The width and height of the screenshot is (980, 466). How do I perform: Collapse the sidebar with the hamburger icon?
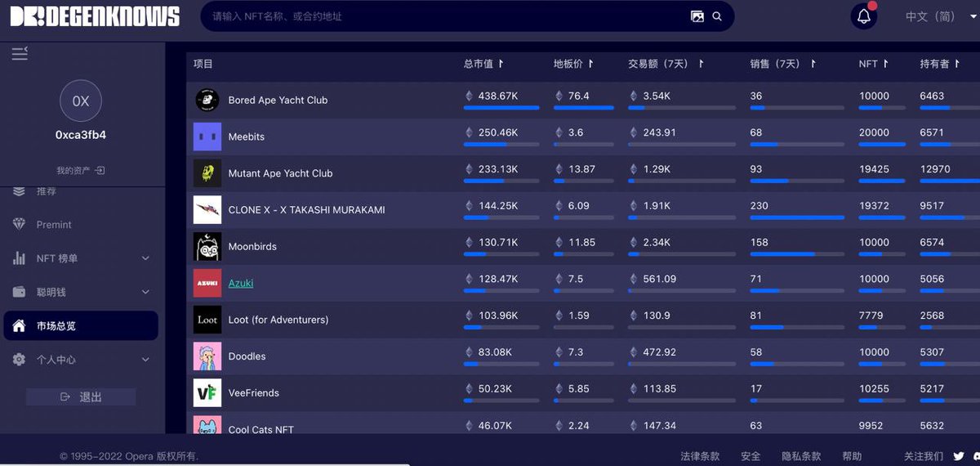pos(20,53)
